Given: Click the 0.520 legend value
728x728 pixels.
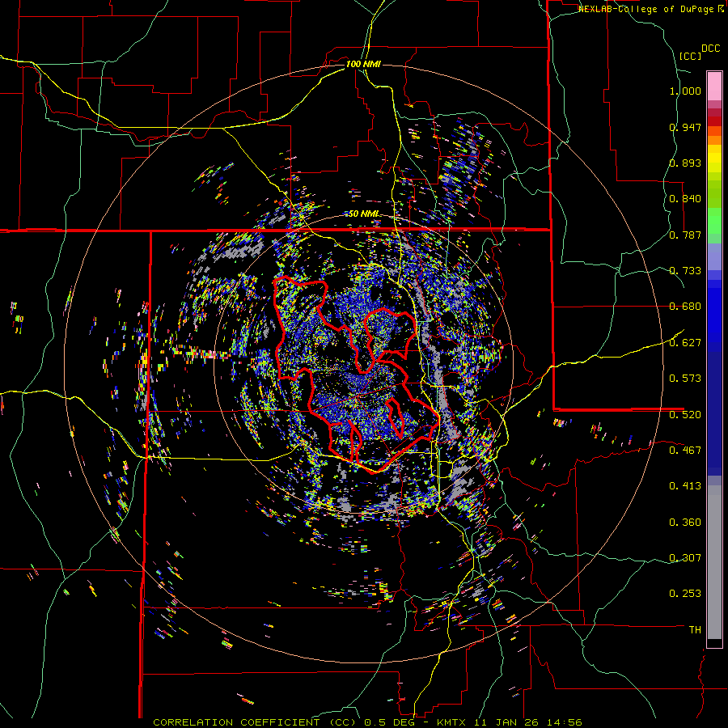Looking at the screenshot, I should pos(685,414).
